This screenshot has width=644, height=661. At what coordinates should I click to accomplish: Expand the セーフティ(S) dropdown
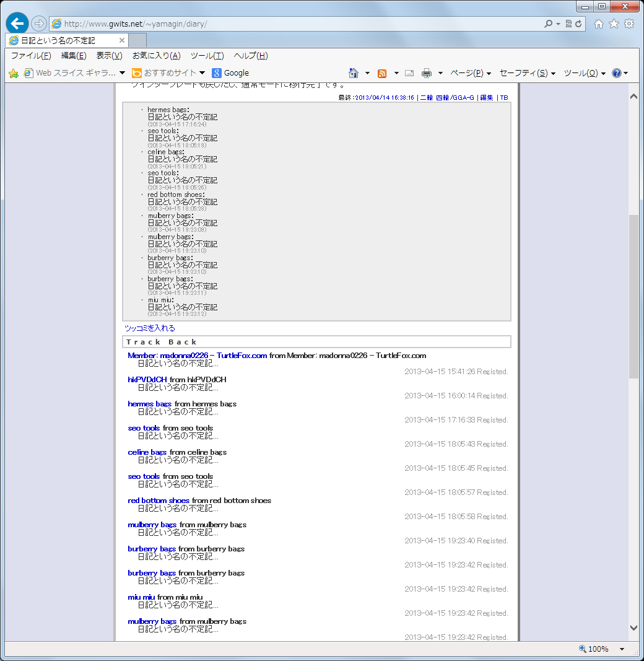pyautogui.click(x=527, y=73)
